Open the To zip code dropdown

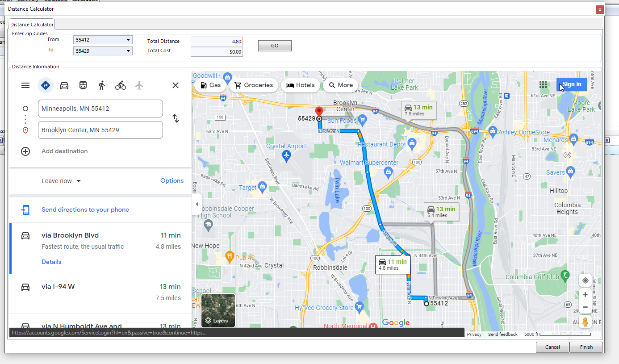tap(129, 51)
